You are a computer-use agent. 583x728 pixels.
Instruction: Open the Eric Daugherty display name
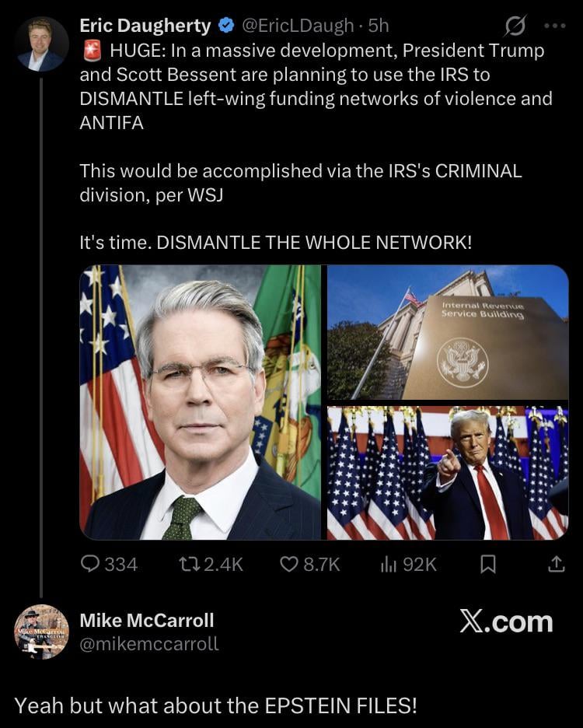(x=145, y=26)
